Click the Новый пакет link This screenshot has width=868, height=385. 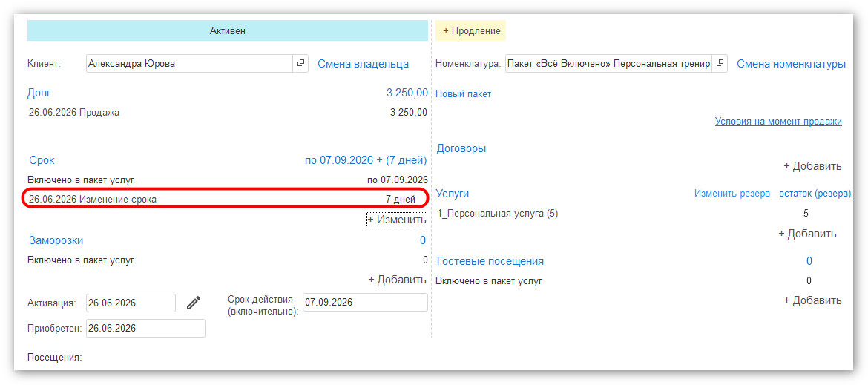tap(464, 94)
